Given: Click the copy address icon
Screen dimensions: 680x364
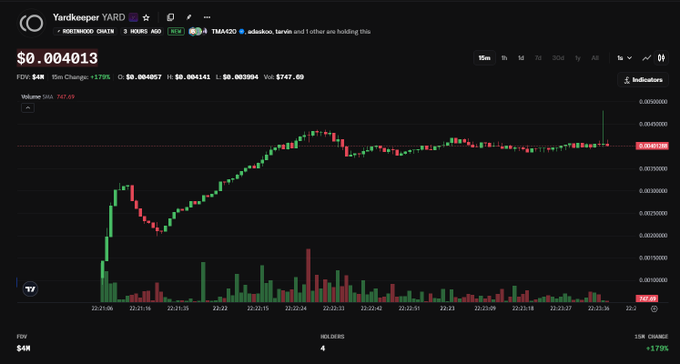Looking at the screenshot, I should 170,17.
